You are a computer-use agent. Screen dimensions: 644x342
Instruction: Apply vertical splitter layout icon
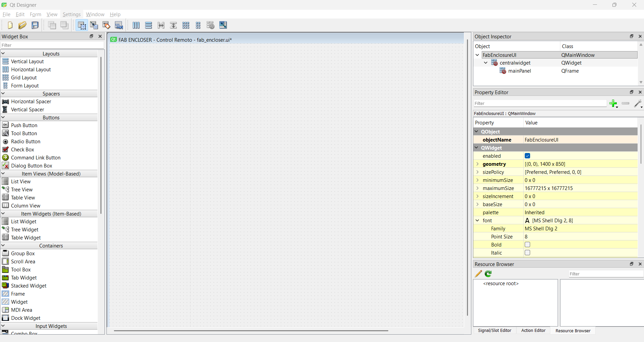[x=173, y=25]
